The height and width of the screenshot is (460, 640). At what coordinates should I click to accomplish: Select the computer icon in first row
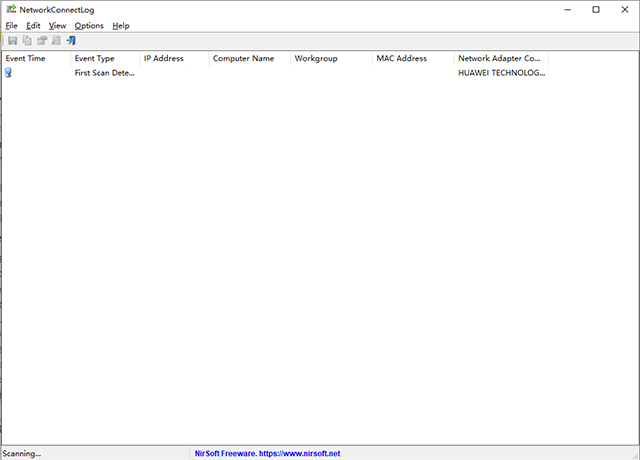point(9,73)
